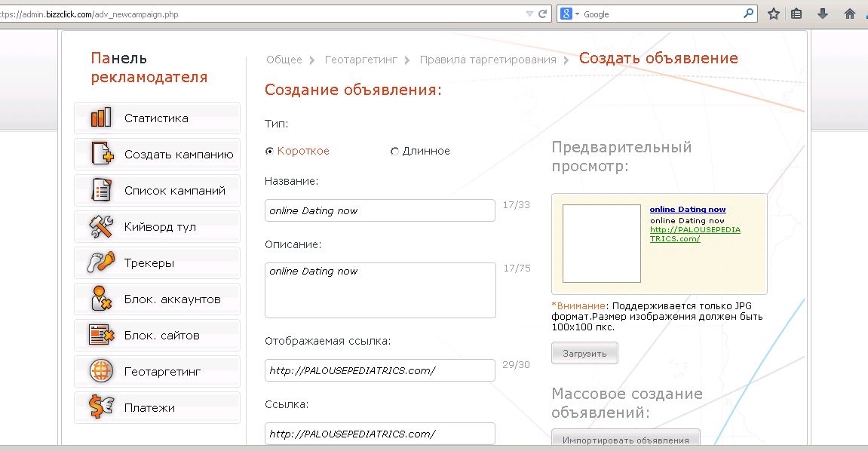This screenshot has width=868, height=451.
Task: Click the Создать кампанию document-plus icon
Action: click(103, 154)
